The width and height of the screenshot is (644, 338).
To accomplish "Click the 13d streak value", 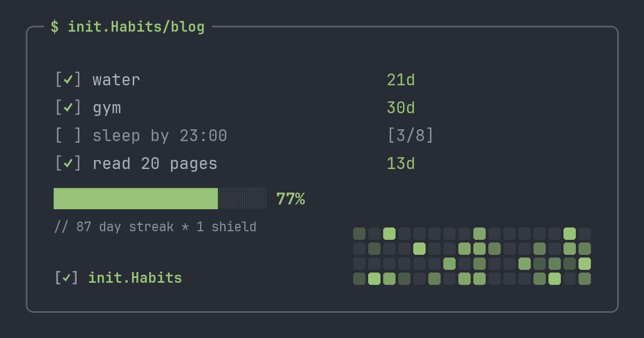I will pos(401,164).
